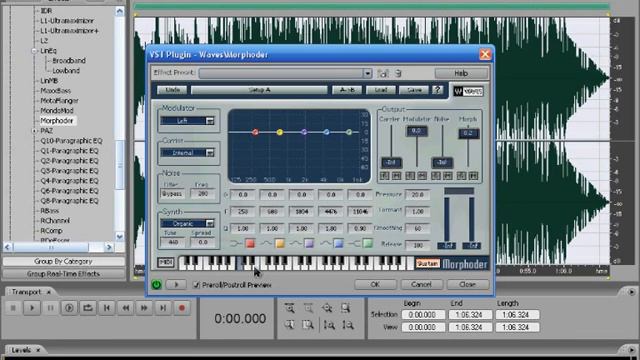
Task: Click the Morph fader handle
Action: (x=469, y=133)
